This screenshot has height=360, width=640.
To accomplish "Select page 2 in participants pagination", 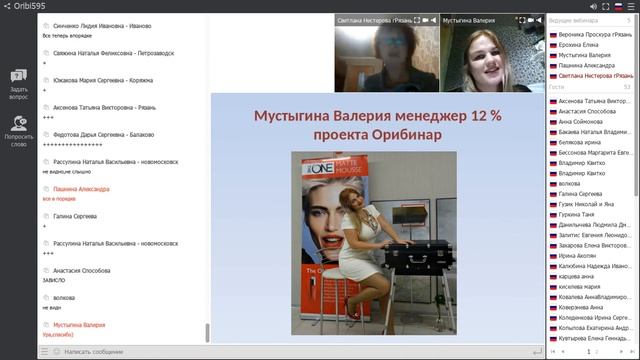I will tap(597, 351).
